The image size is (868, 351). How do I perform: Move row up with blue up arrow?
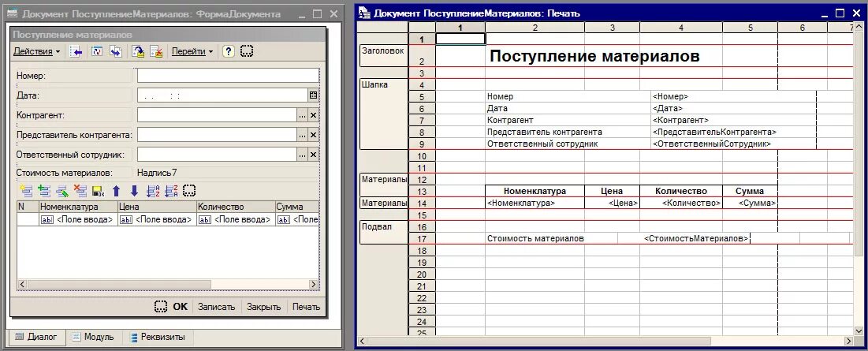[116, 191]
